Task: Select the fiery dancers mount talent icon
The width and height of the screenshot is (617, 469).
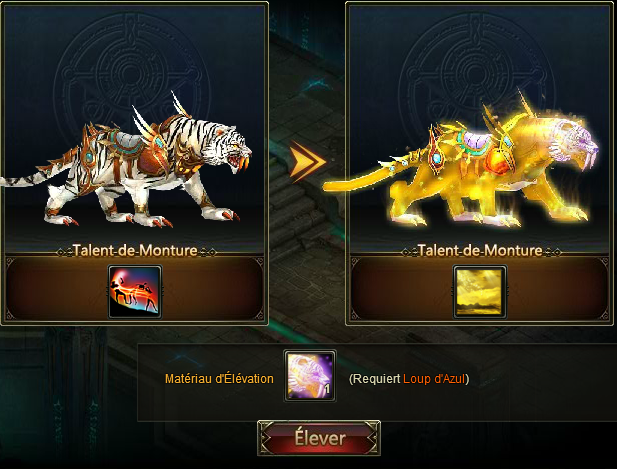Action: (135, 292)
